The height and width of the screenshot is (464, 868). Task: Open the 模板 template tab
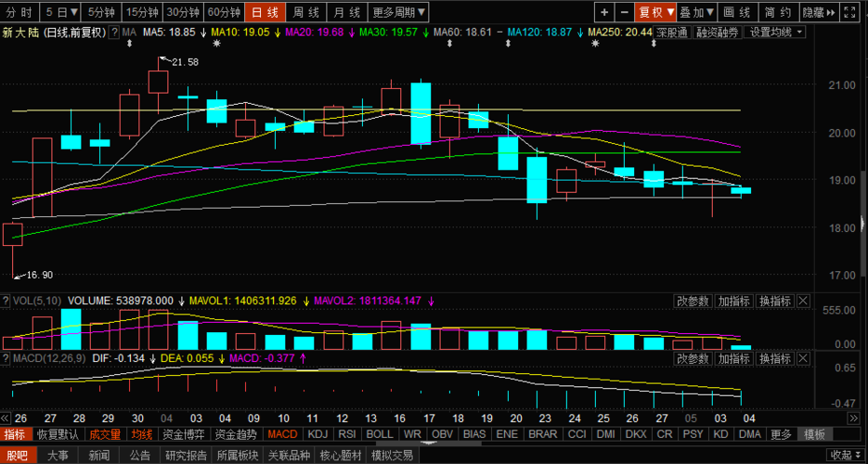click(814, 434)
